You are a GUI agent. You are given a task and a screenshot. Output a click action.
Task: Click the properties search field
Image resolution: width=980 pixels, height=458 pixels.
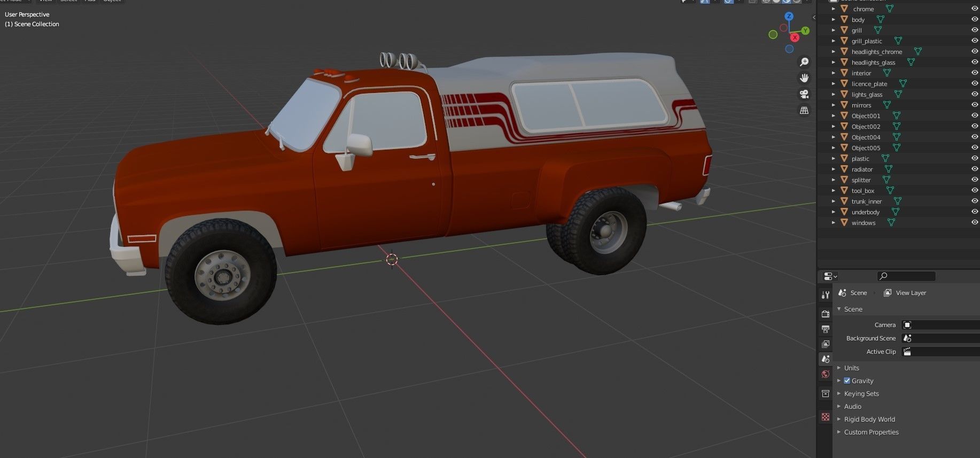906,276
